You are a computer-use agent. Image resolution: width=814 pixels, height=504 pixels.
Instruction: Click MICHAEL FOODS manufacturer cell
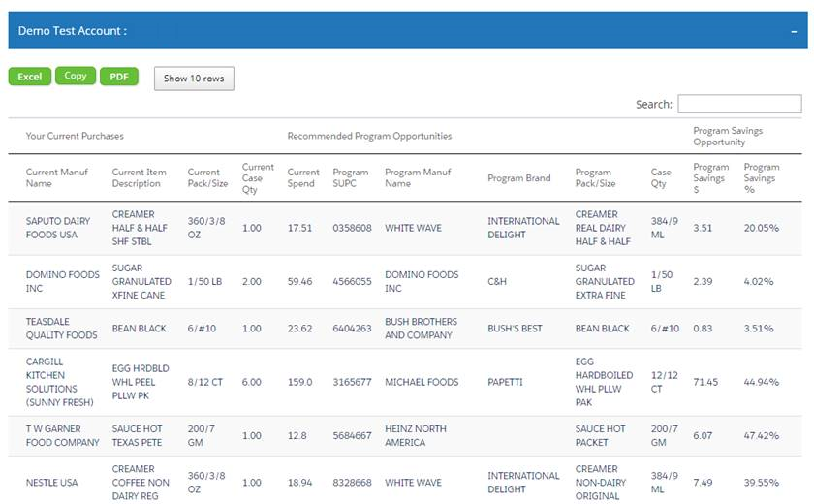(422, 382)
